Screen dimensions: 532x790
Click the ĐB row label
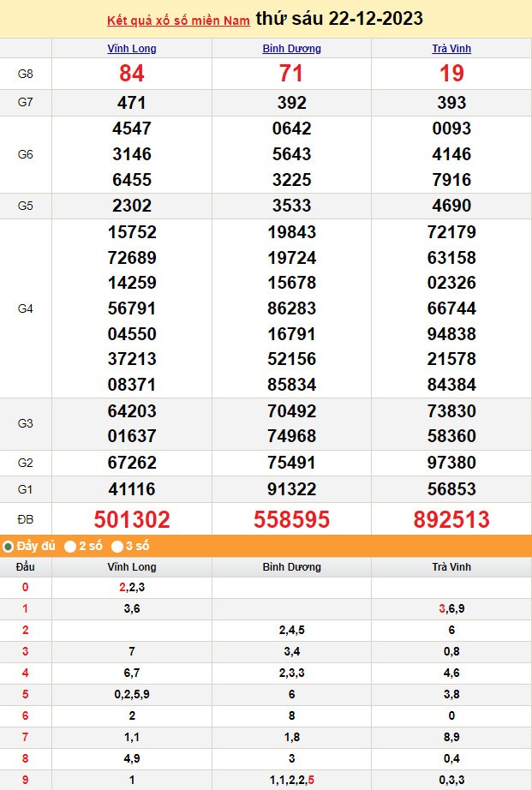pyautogui.click(x=25, y=519)
